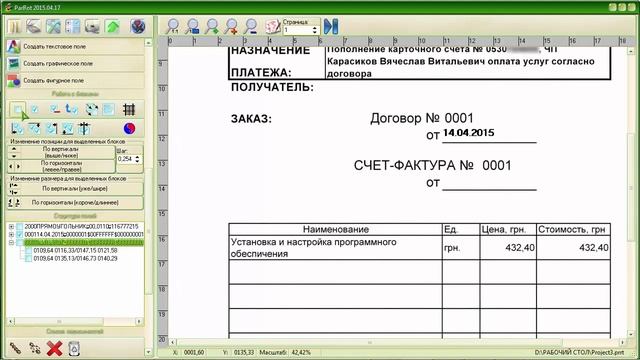Click the Страница page number input field
Image resolution: width=640 pixels, height=360 pixels.
[297, 30]
